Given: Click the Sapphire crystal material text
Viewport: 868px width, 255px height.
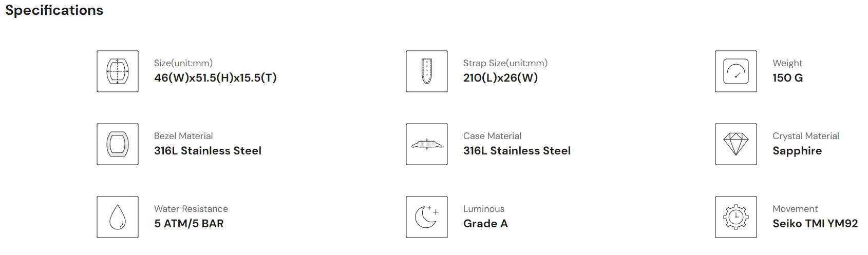Looking at the screenshot, I should (797, 151).
